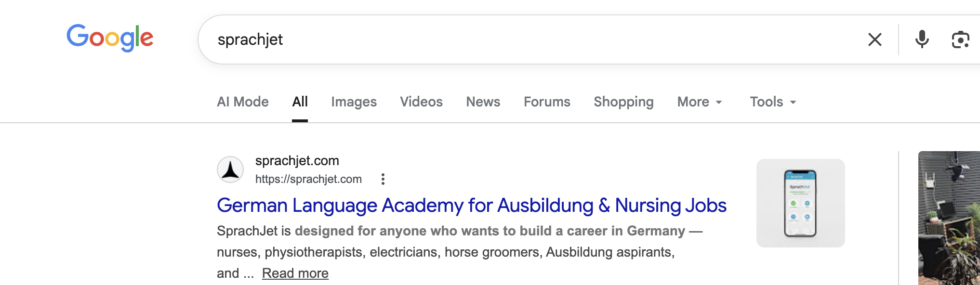
Task: Open German Language Academy result title
Action: (x=471, y=206)
